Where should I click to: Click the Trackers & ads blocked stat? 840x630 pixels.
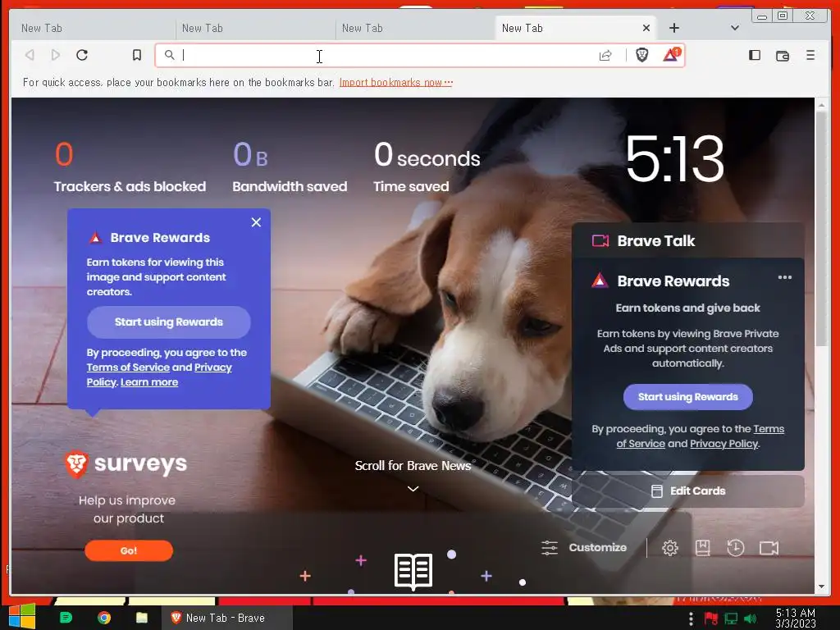[x=130, y=167]
